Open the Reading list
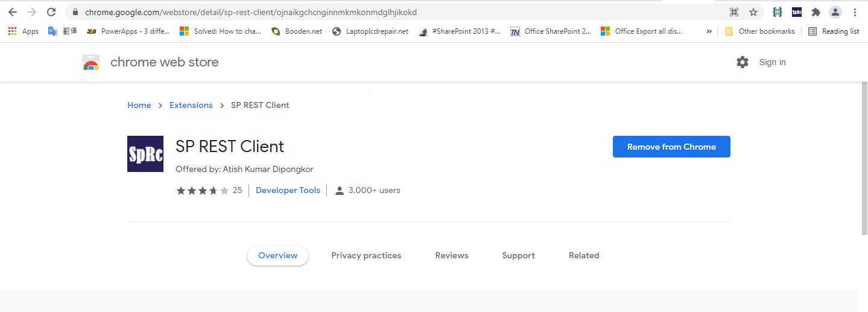This screenshot has height=312, width=868. [834, 31]
